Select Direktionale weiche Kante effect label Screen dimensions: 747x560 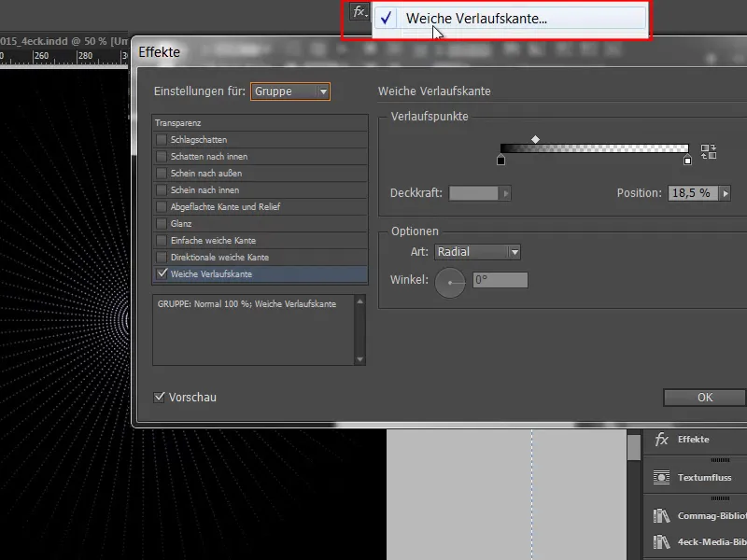tap(219, 258)
